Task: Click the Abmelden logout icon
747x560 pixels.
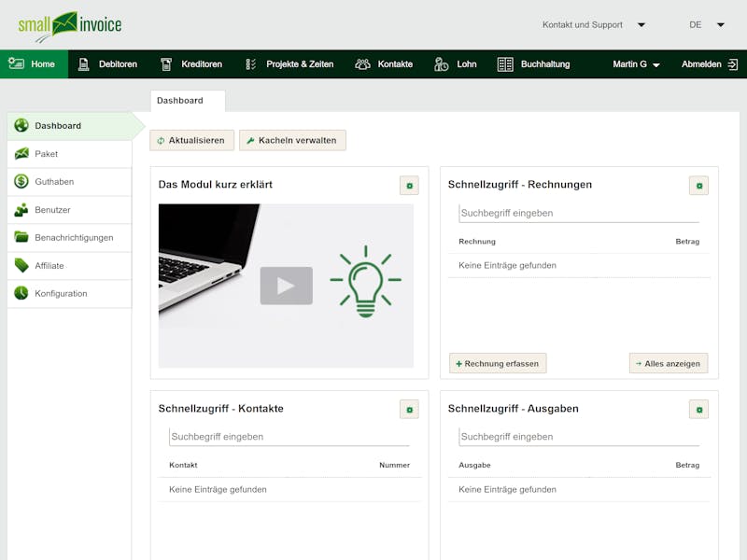Action: point(732,64)
